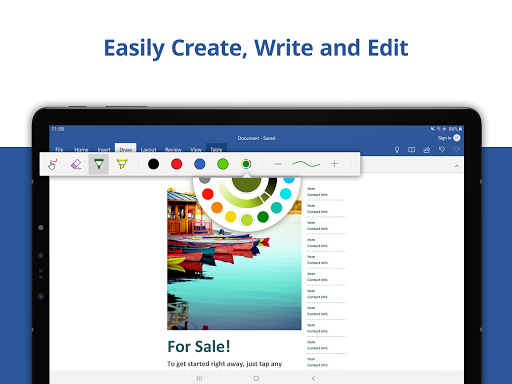This screenshot has width=512, height=384.
Task: Select the draw with touch tool
Action: click(52, 164)
